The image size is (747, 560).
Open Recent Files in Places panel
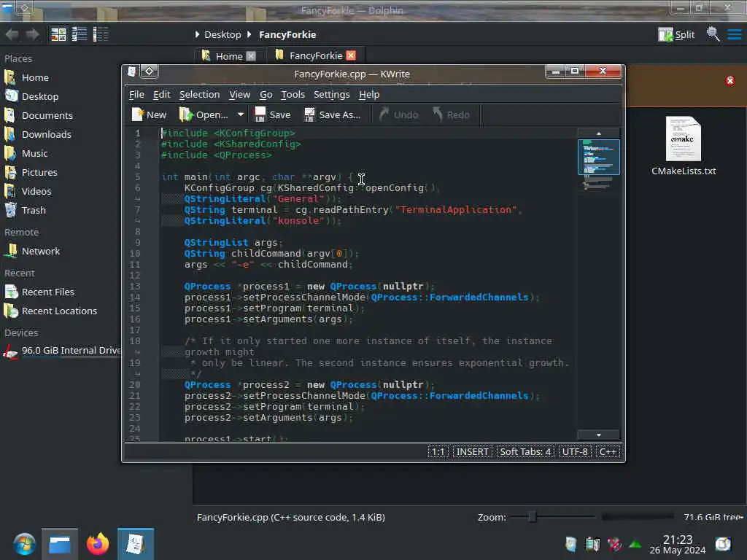click(47, 292)
